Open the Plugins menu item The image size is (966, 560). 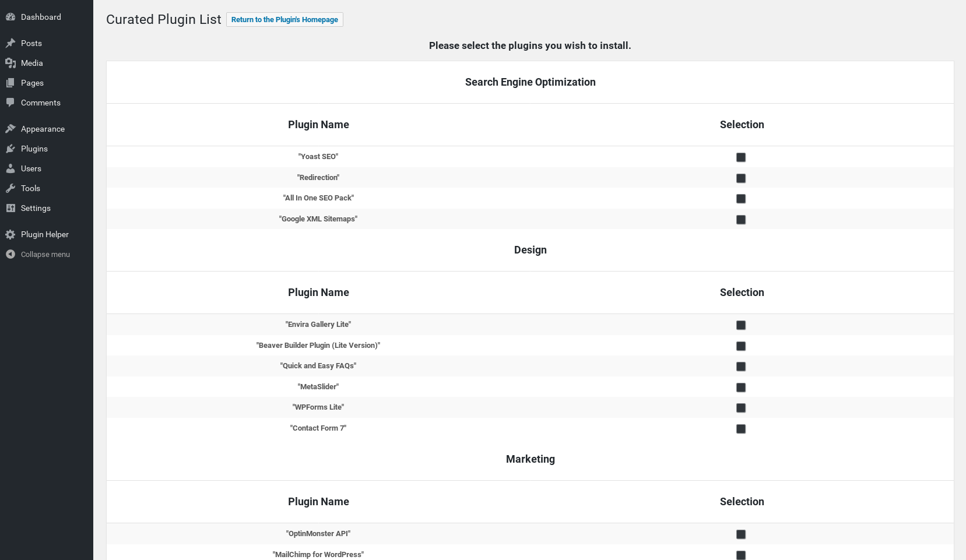[47, 149]
